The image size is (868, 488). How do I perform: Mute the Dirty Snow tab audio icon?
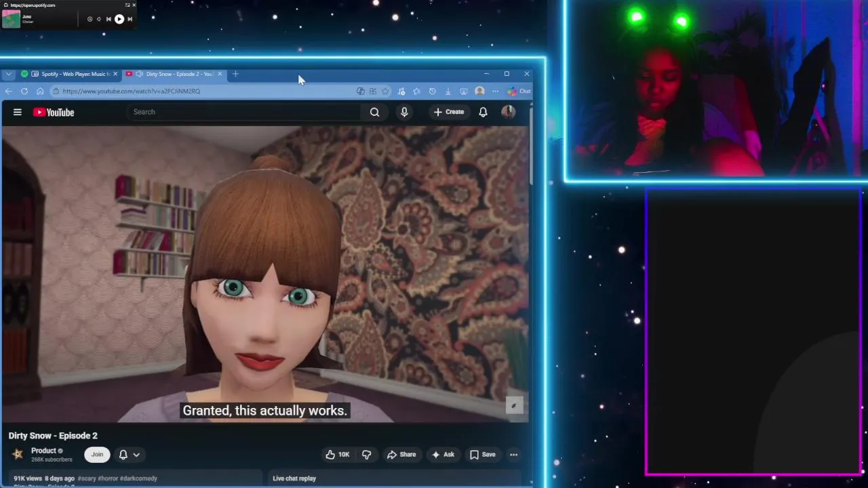139,74
